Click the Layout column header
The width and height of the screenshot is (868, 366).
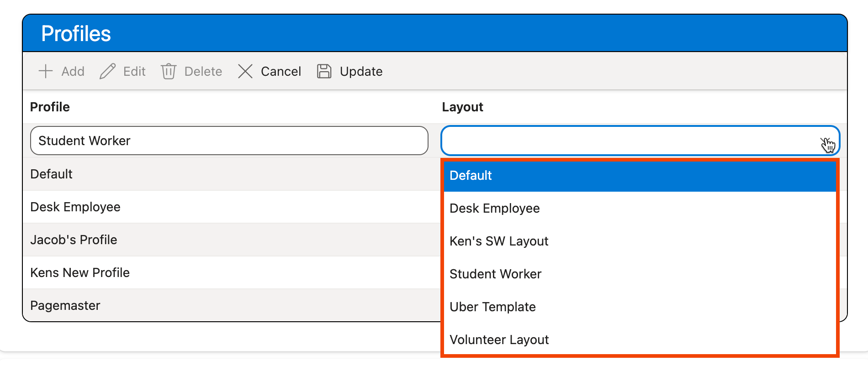tap(462, 107)
